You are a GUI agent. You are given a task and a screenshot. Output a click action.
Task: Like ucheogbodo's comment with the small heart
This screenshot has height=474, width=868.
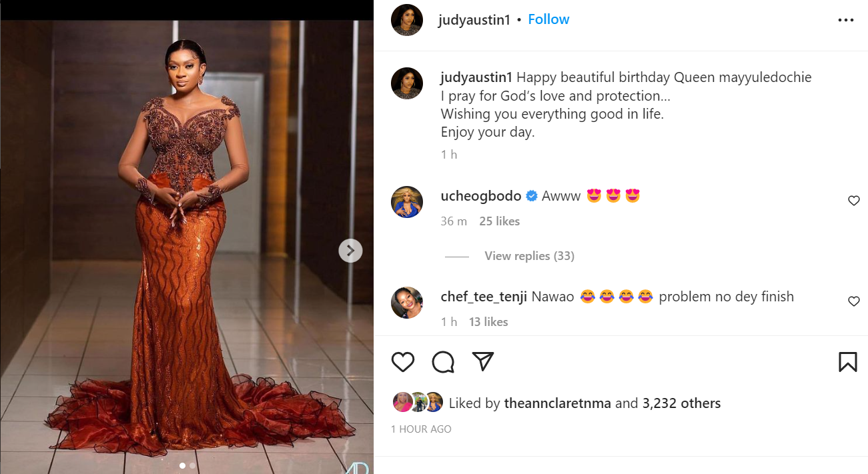click(854, 201)
